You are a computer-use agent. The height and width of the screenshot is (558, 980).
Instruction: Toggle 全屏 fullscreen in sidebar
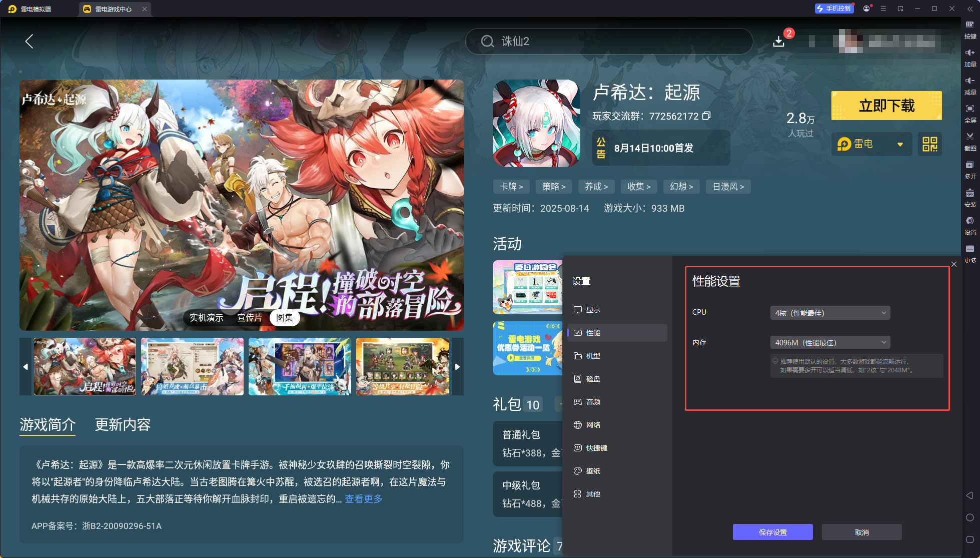(x=970, y=114)
